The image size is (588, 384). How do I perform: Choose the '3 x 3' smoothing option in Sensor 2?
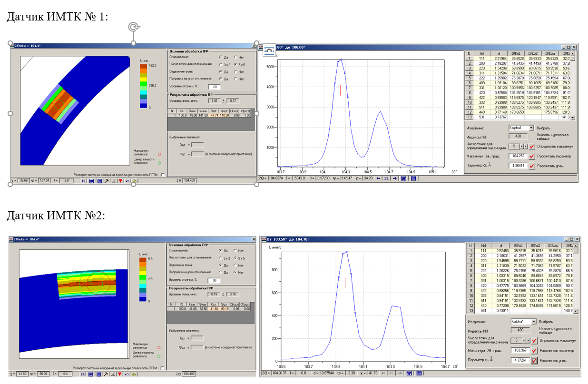[x=221, y=258]
